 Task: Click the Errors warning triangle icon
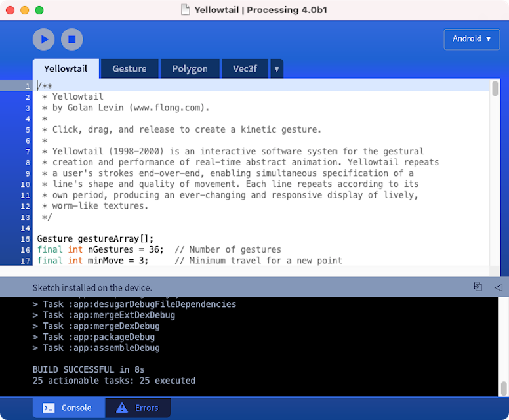pos(122,408)
